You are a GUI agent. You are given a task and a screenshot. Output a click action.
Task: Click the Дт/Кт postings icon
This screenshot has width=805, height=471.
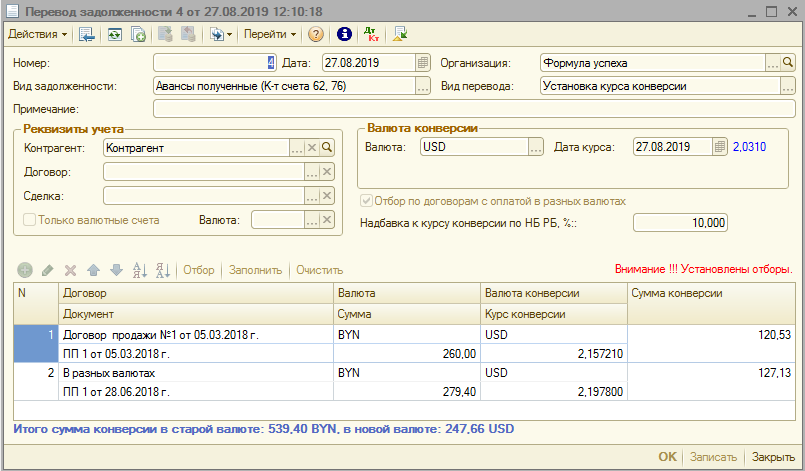(371, 34)
